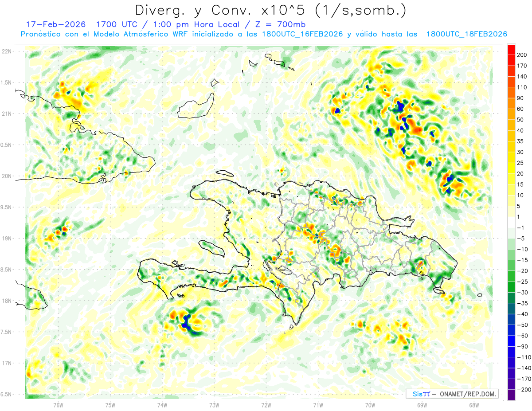Click the '20N' latitude label
Image resolution: width=532 pixels, height=411 pixels.
(7, 176)
